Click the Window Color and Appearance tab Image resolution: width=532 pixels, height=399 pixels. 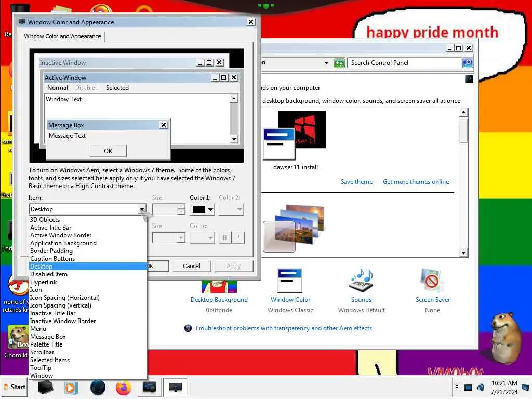62,36
